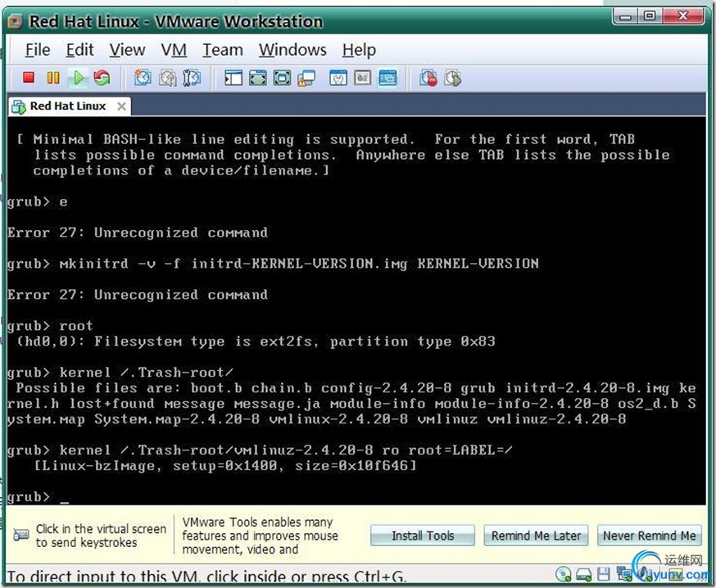The width and height of the screenshot is (716, 588).
Task: Close the Red Hat Linux tab
Action: [121, 106]
